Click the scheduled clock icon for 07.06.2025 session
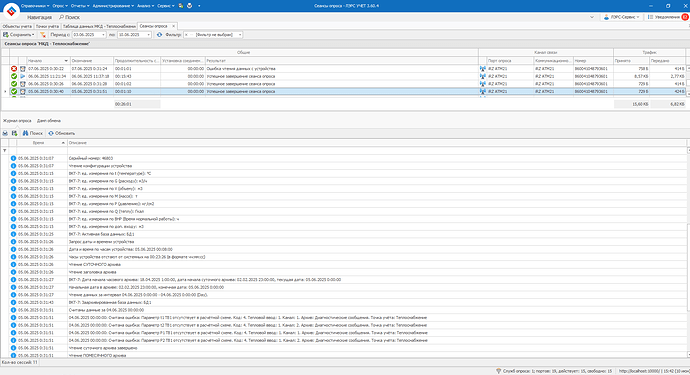This screenshot has height=375, width=690. (x=22, y=69)
